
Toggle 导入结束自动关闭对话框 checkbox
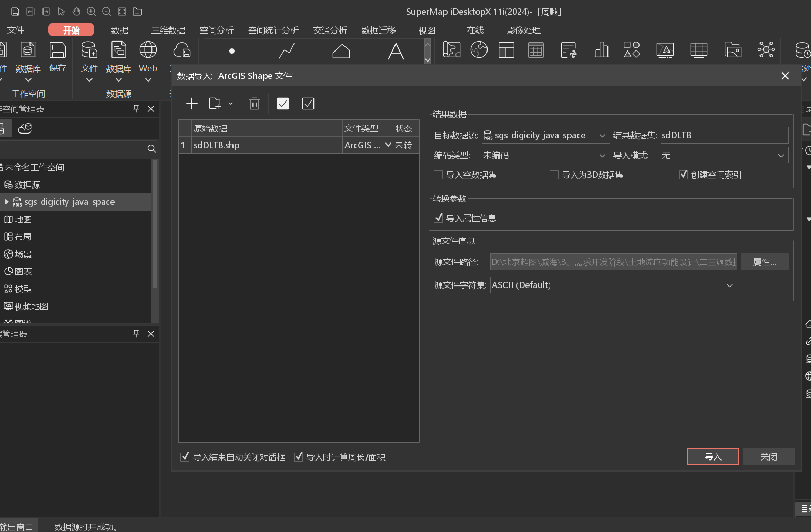click(185, 457)
